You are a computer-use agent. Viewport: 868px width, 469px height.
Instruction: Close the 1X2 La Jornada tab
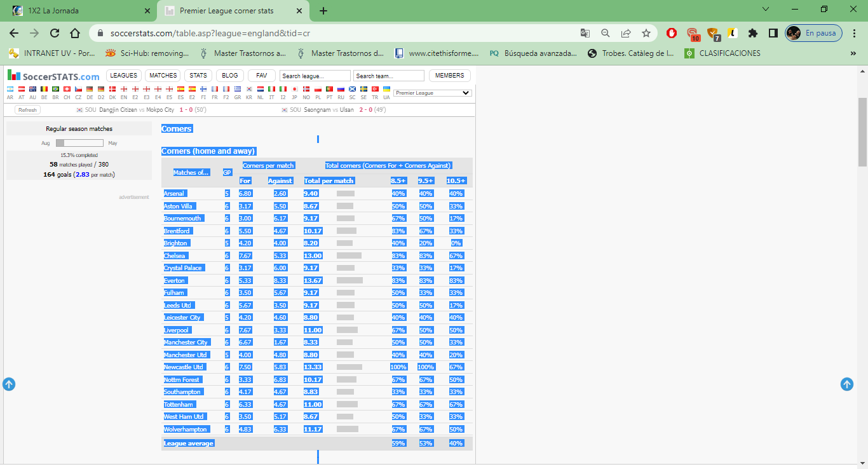pyautogui.click(x=147, y=11)
